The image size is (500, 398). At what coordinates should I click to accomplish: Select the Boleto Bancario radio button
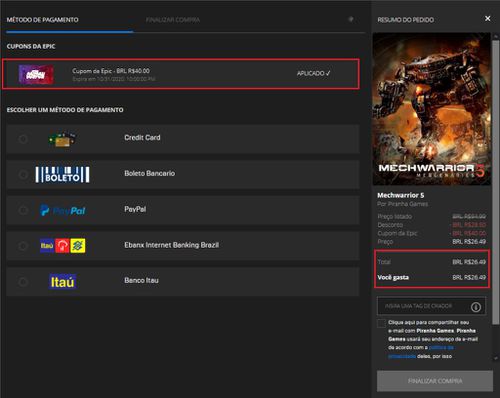click(23, 174)
